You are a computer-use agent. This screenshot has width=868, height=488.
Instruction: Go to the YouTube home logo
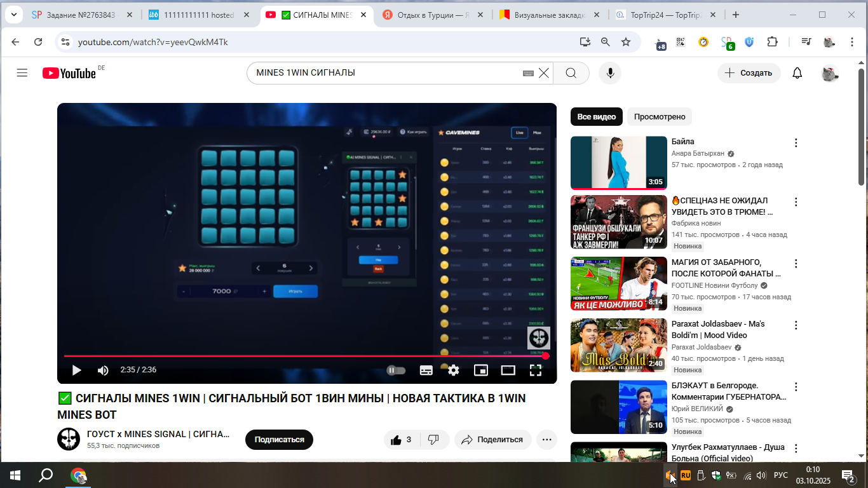(69, 73)
